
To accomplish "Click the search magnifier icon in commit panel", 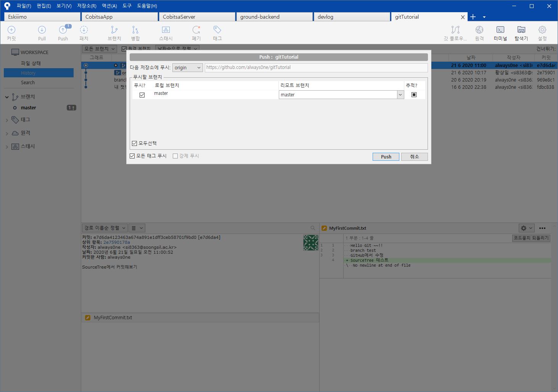I will tap(313, 228).
